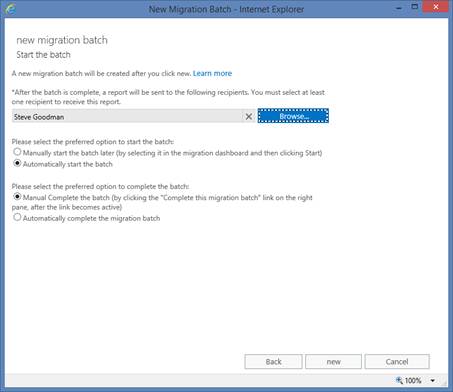Go to the previous step with Back
Viewport: 453px width, 392px height.
click(273, 362)
